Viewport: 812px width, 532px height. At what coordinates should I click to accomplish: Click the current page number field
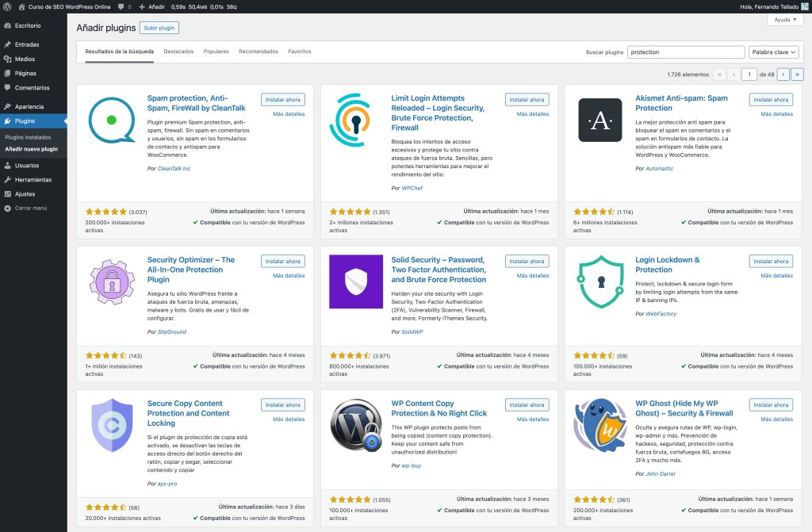coord(749,75)
